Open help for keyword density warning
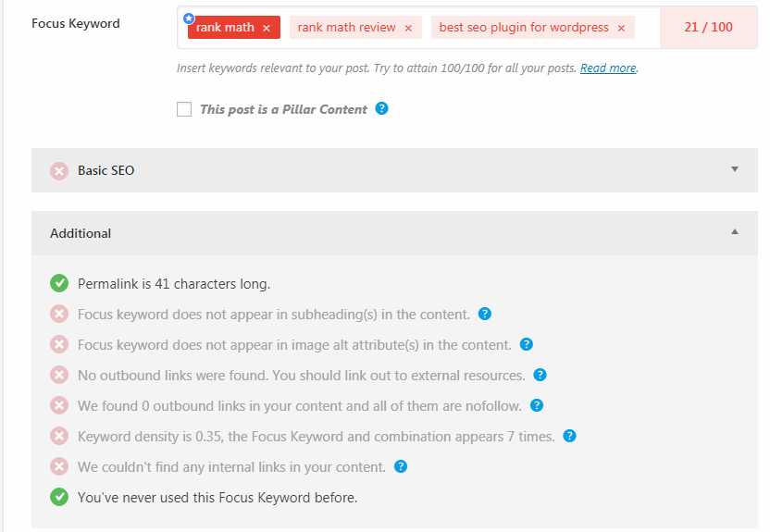The image size is (770, 532). point(569,436)
